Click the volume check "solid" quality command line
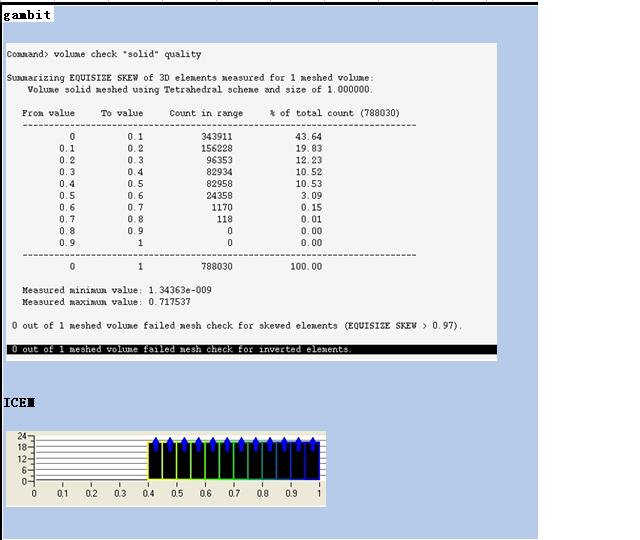The height and width of the screenshot is (540, 640). click(x=104, y=54)
